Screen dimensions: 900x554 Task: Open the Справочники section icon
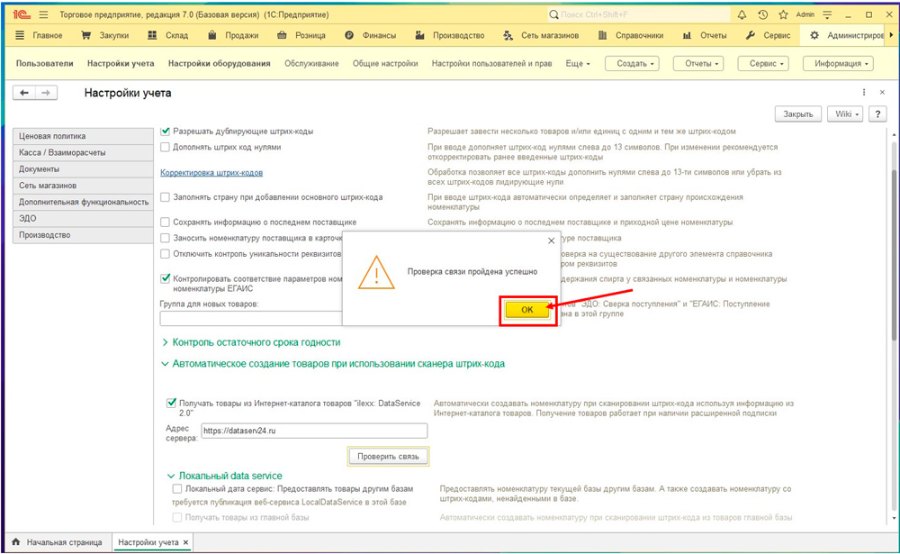[602, 35]
